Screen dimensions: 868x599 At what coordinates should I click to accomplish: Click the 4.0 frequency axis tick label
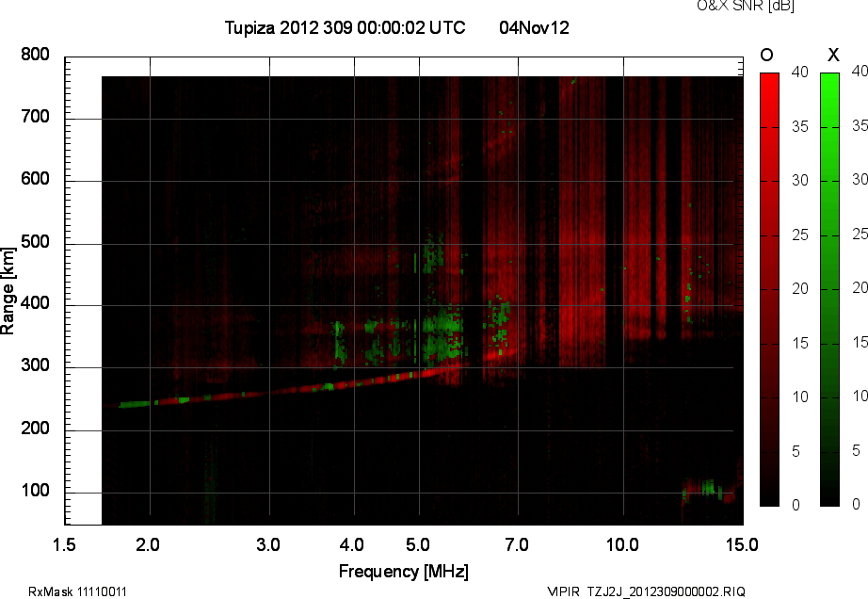pyautogui.click(x=351, y=544)
